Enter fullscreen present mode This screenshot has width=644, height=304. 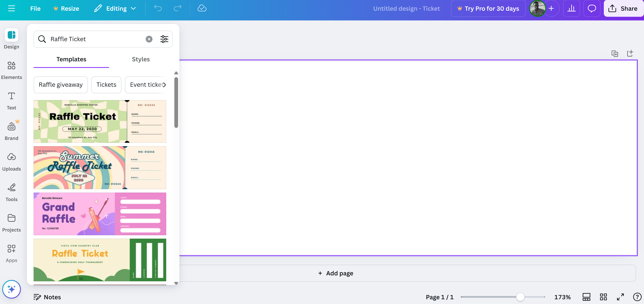pos(620,297)
